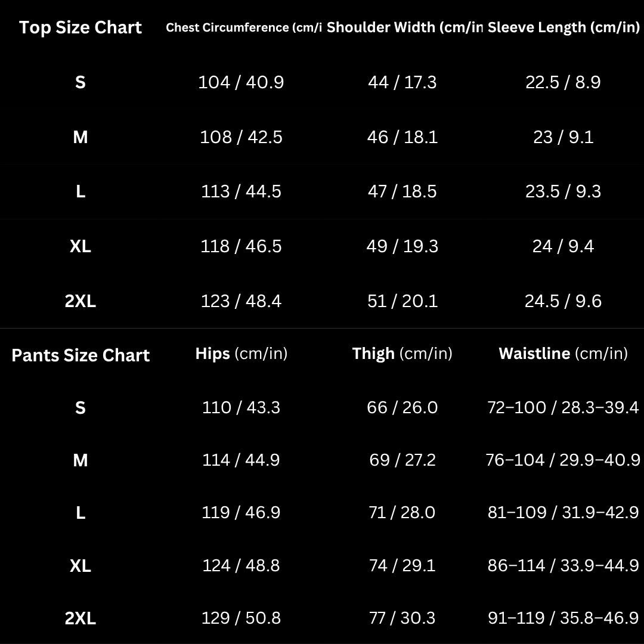Select the Shoulder Width column header
The height and width of the screenshot is (644, 644).
pos(404,27)
